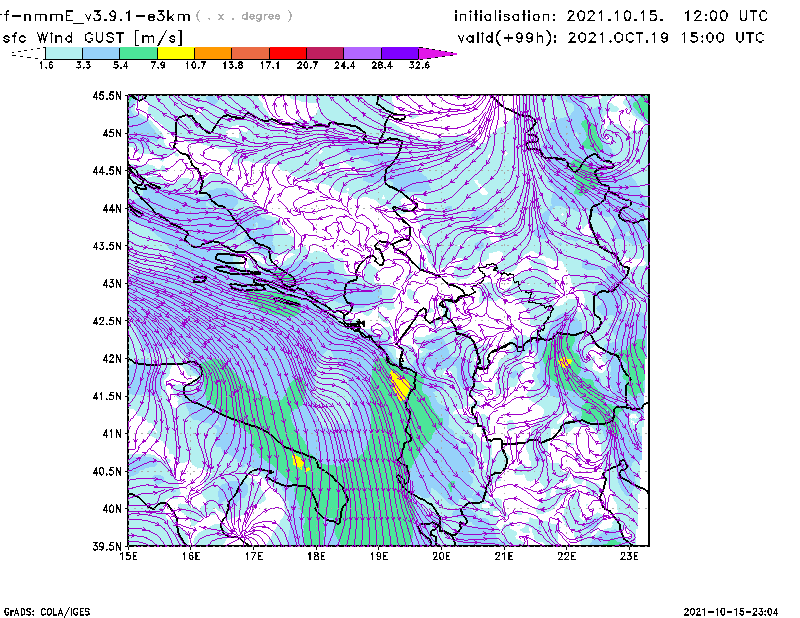Click the 16E longitude label
Viewport: 800px width, 618px height.
(191, 556)
